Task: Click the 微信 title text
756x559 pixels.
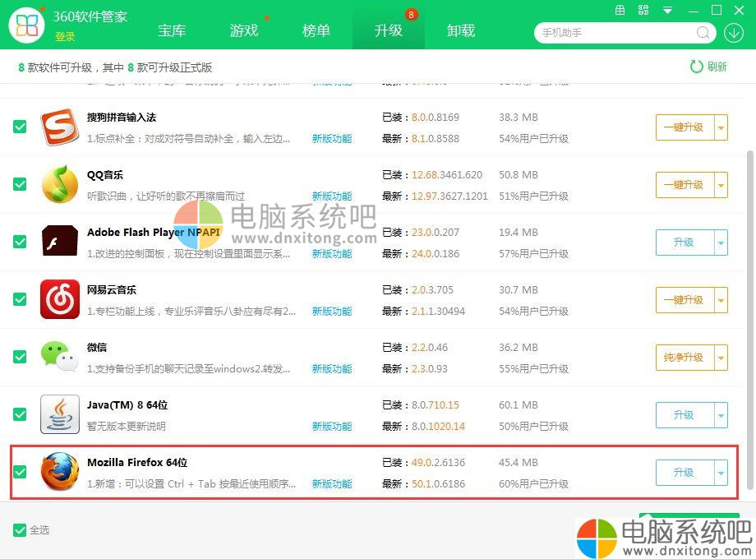Action: tap(97, 347)
